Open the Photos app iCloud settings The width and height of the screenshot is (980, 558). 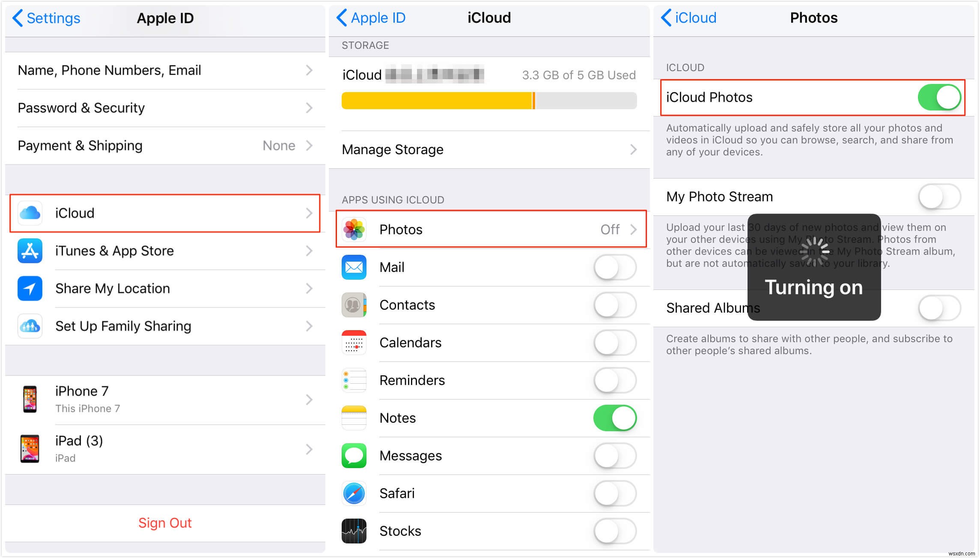(489, 229)
